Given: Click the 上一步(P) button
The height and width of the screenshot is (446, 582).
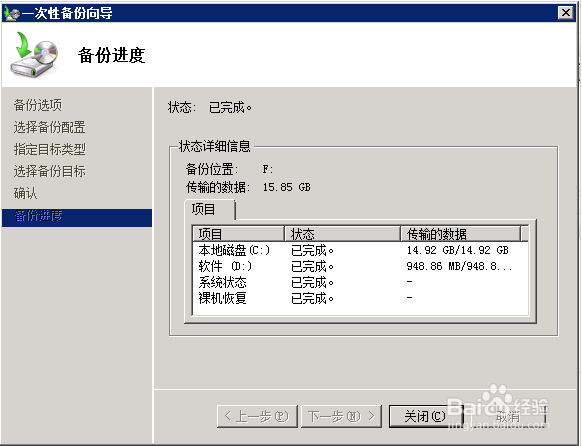Looking at the screenshot, I should click(x=257, y=416).
